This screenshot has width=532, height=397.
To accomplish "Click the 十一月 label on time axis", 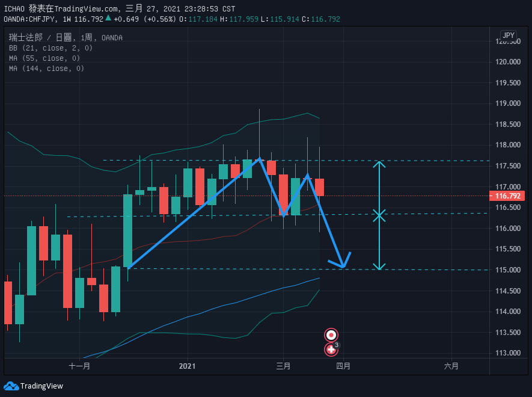I will click(x=79, y=366).
